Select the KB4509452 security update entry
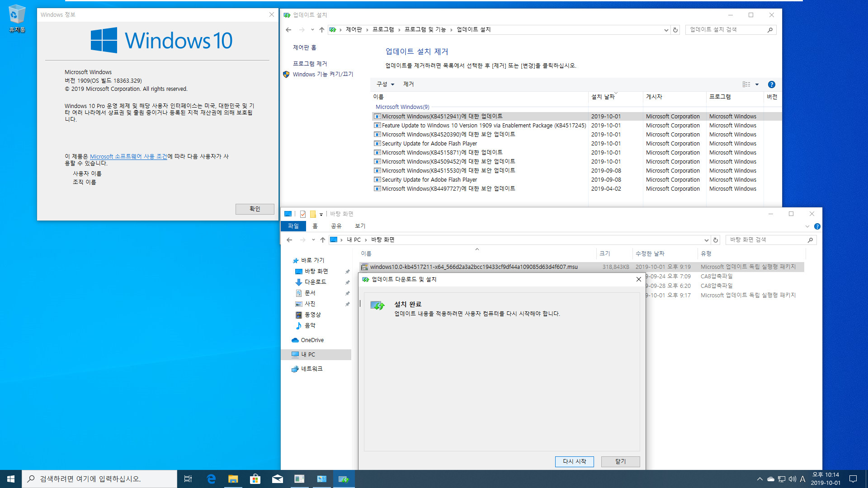Screen dimensions: 868x488 click(576, 162)
